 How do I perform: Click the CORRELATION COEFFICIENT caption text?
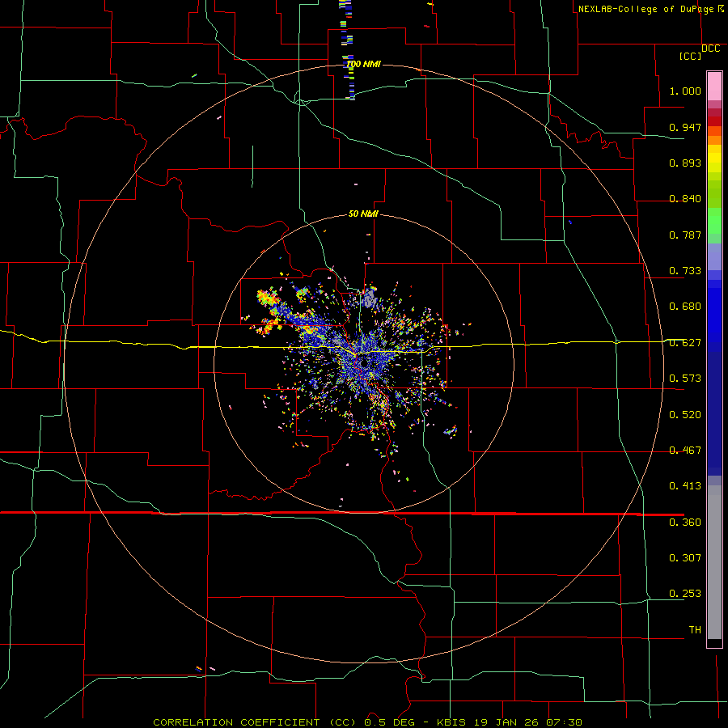click(236, 722)
